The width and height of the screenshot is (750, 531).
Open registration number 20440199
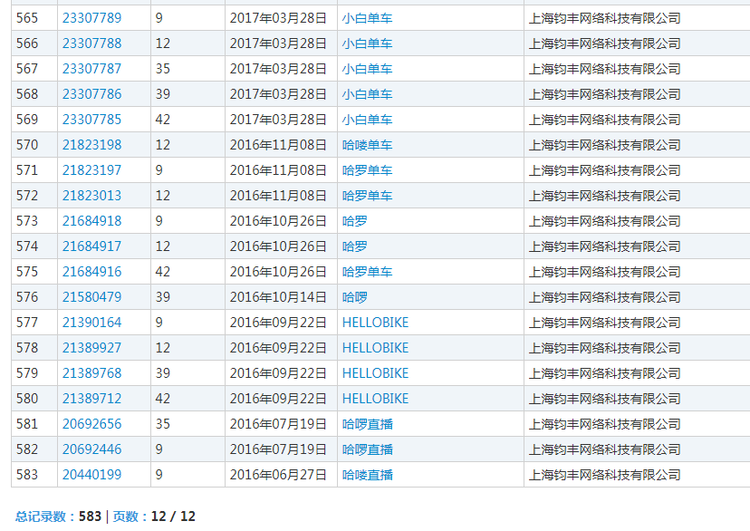click(92, 475)
